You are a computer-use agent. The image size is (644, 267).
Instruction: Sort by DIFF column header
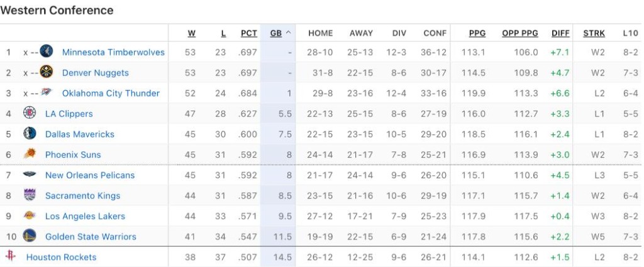[x=560, y=33]
